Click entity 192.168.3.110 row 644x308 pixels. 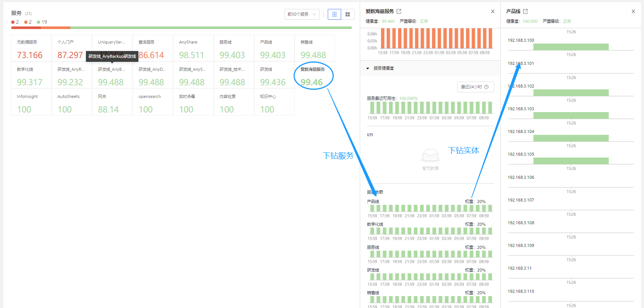tap(521, 291)
